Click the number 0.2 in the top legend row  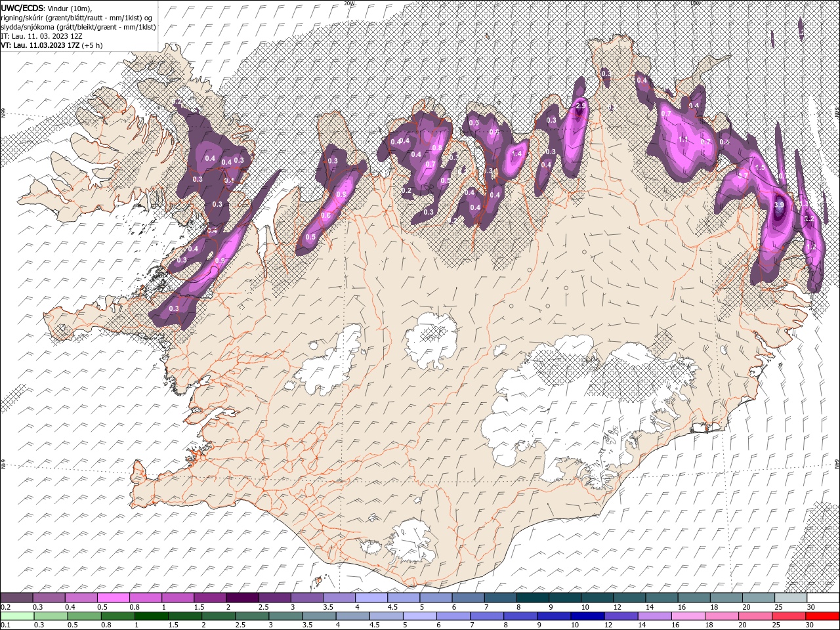tap(5, 607)
